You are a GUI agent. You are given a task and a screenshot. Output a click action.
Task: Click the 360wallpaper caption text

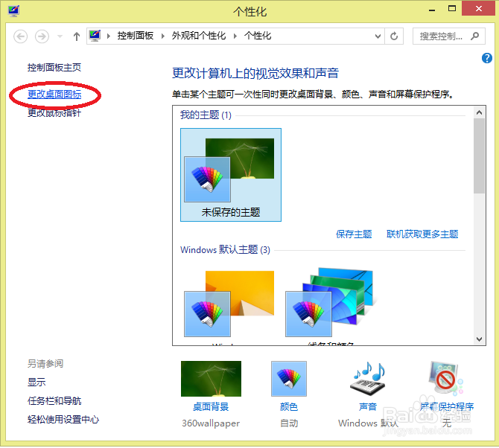(x=211, y=423)
